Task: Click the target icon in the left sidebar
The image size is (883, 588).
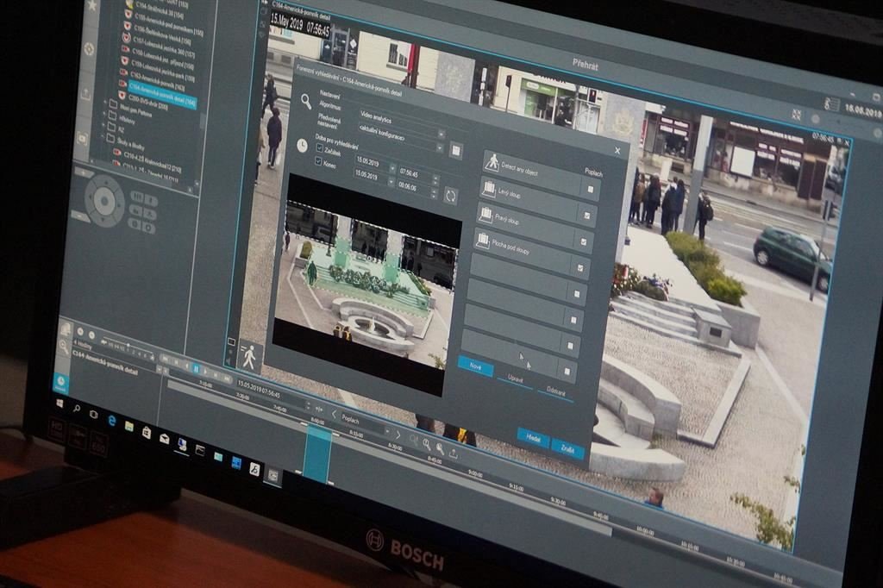Action: [90, 49]
